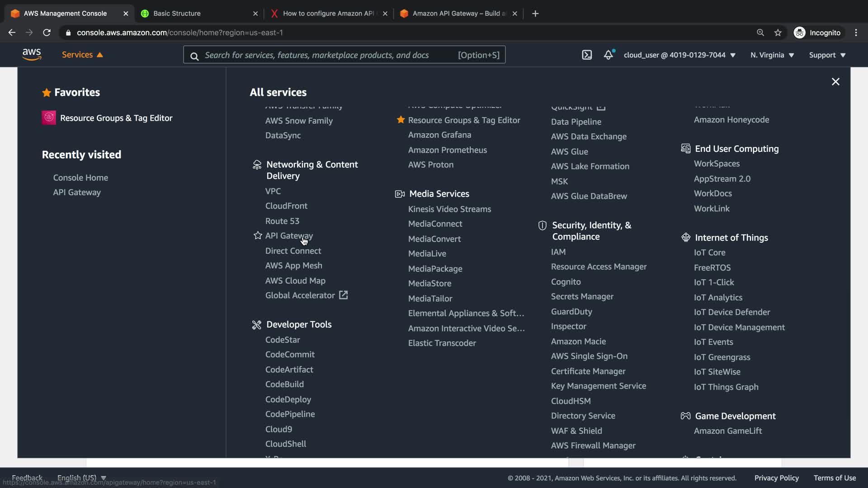
Task: Open the CloudShell terminal icon
Action: click(586, 55)
